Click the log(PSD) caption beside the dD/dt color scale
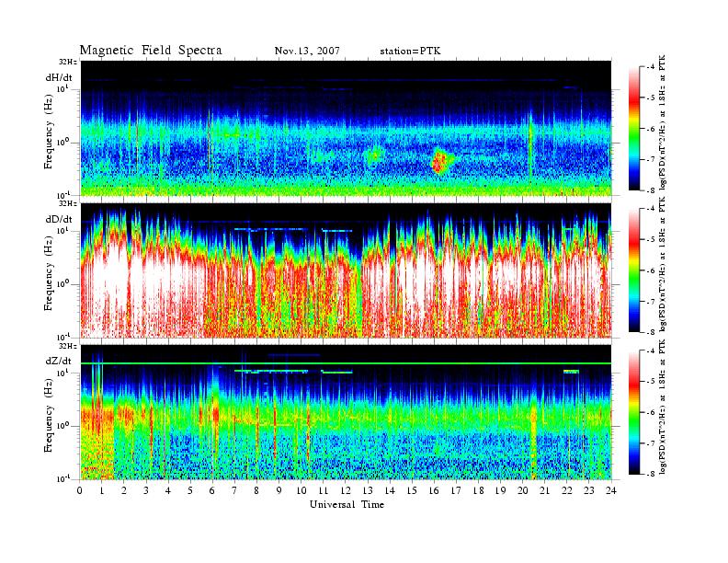The width and height of the screenshot is (728, 563). pos(663,263)
